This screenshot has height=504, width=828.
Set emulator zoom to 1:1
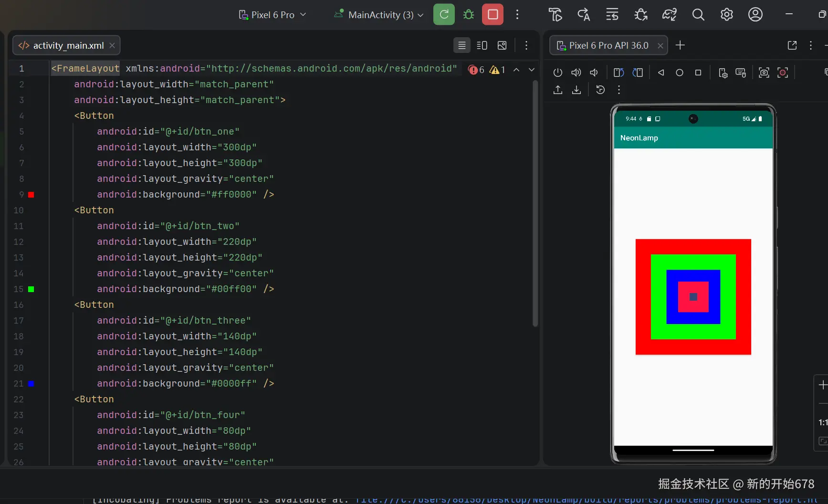(x=823, y=422)
